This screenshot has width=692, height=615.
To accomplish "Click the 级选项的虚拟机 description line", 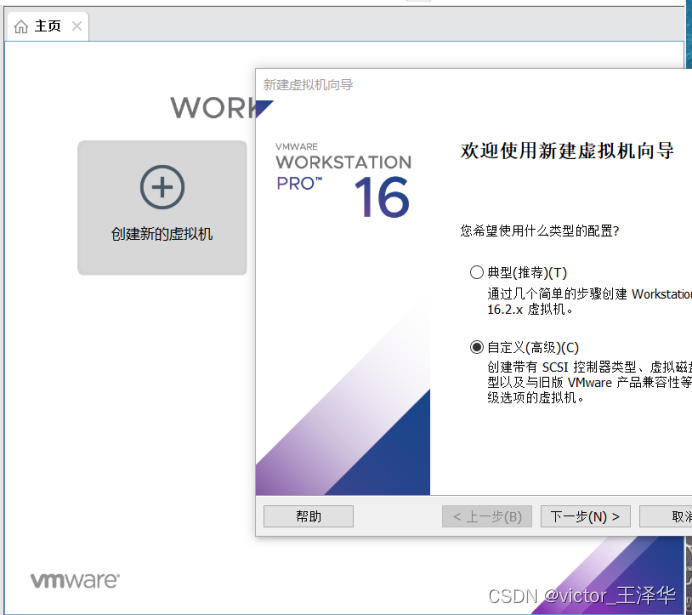I will click(536, 398).
